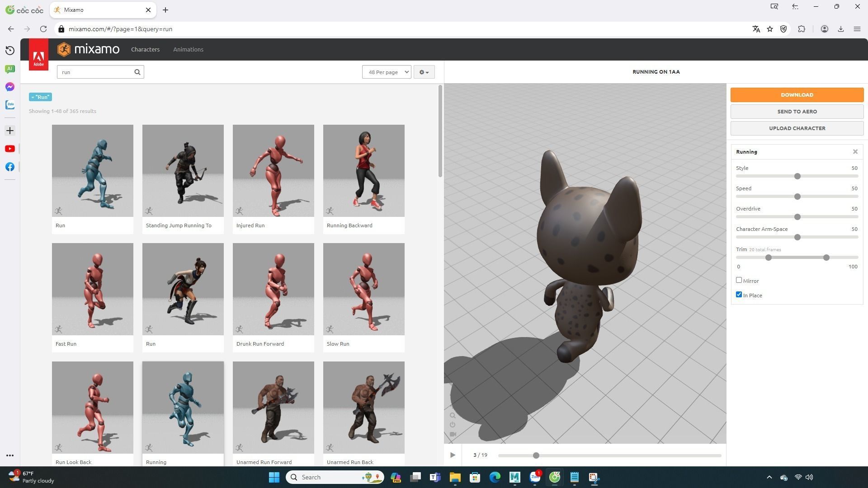Click the search magnifier icon in animation search box

(137, 72)
